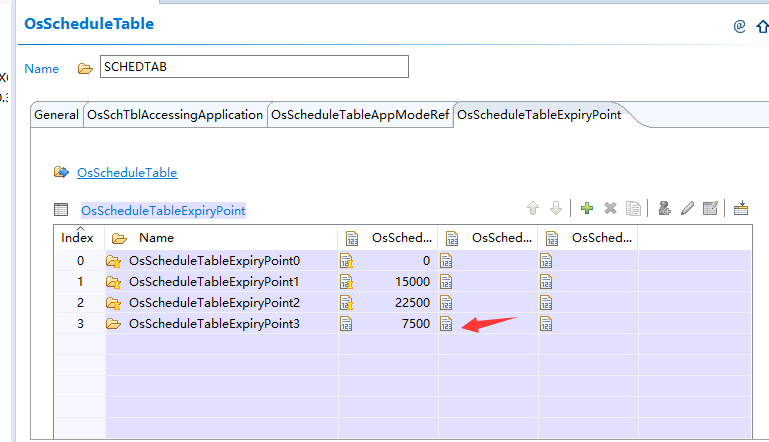This screenshot has width=769, height=442.
Task: Click the folder icon next to Name label
Action: point(85,69)
